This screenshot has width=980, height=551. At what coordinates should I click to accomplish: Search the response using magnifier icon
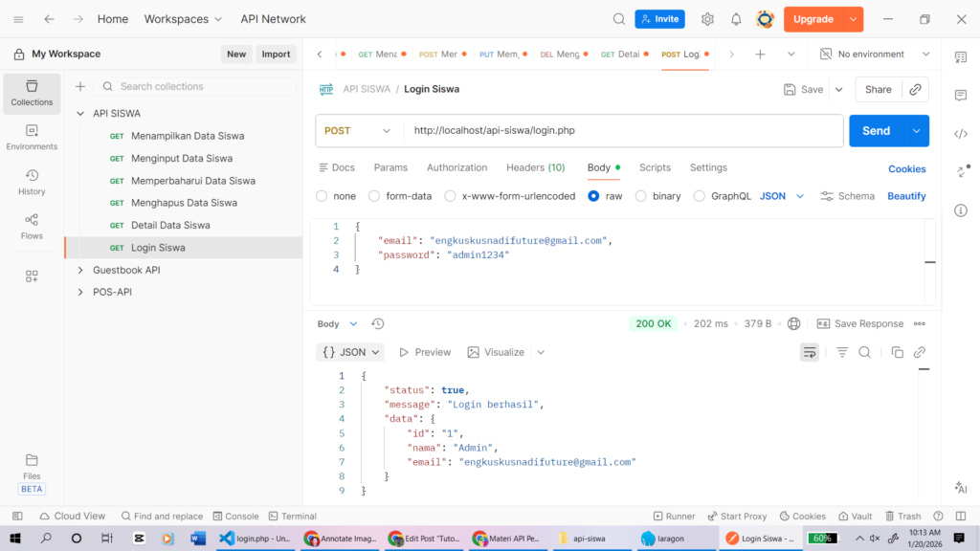click(864, 352)
